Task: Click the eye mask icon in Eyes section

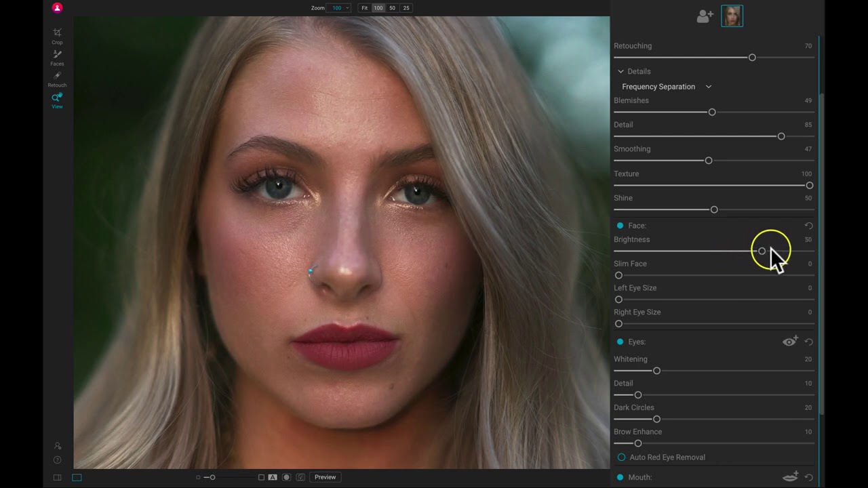Action: click(x=790, y=342)
